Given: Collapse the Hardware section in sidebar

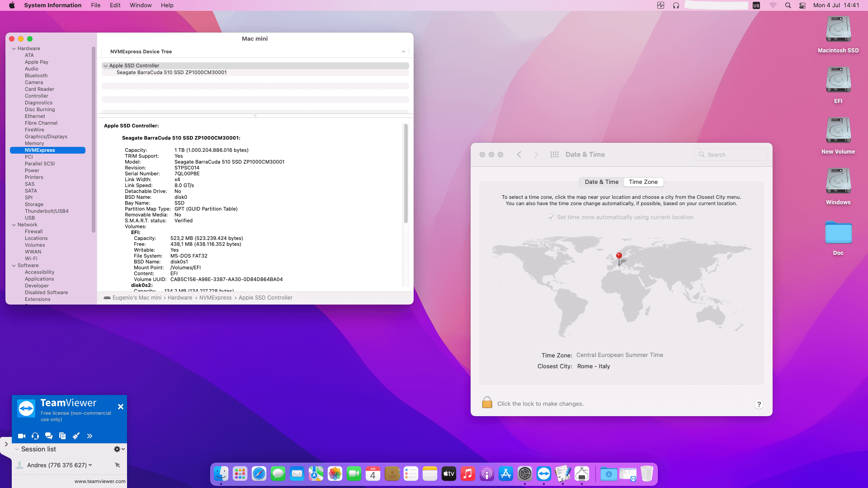Looking at the screenshot, I should 14,49.
